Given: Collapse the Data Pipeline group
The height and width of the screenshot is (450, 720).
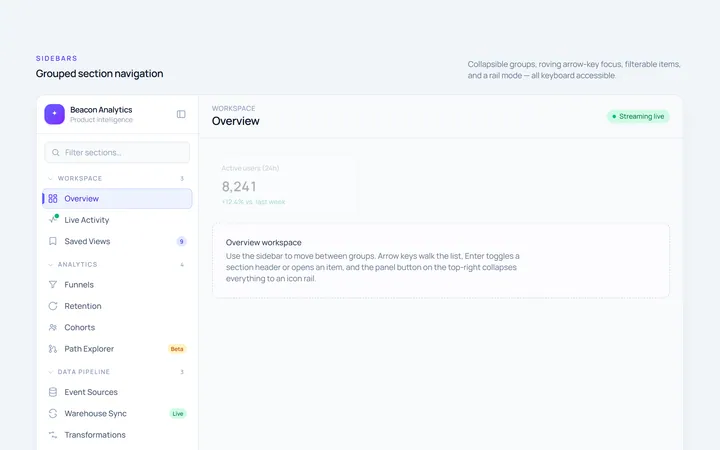Looking at the screenshot, I should (x=117, y=372).
